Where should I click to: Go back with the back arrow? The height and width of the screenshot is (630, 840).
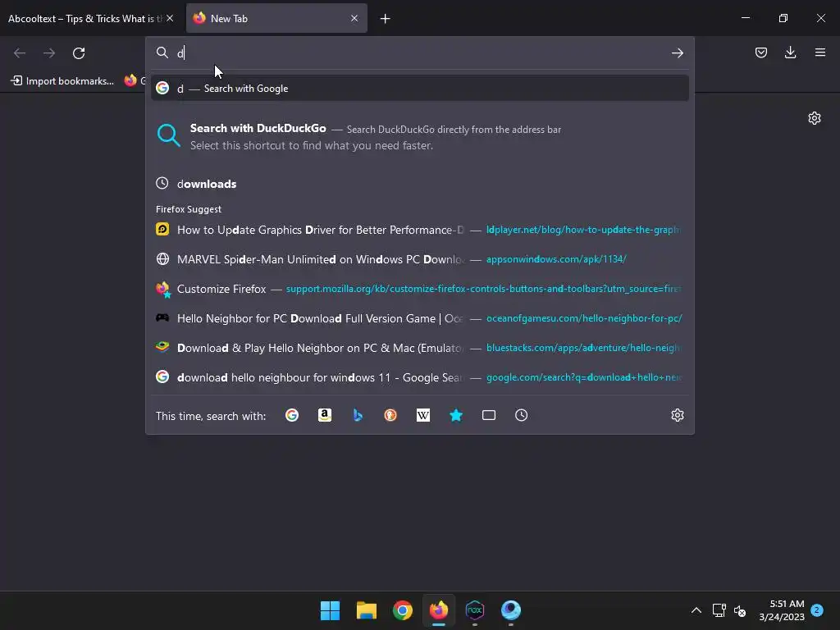(x=20, y=53)
